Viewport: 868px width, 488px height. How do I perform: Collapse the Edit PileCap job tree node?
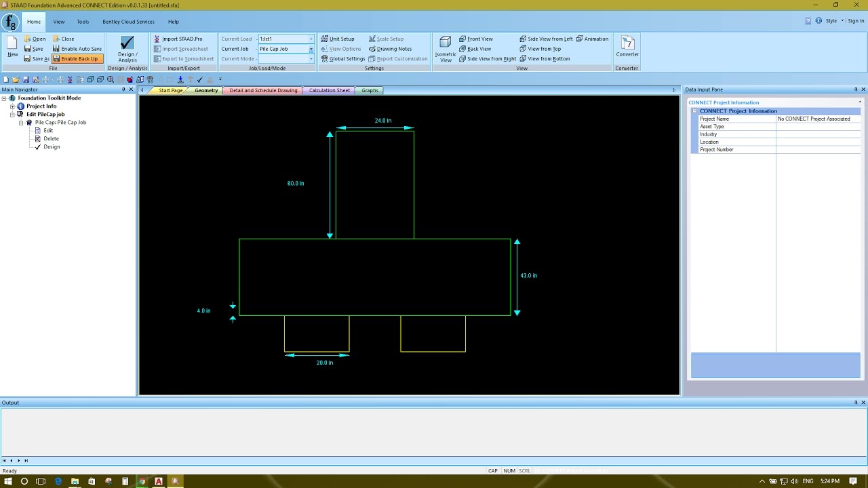[11, 113]
